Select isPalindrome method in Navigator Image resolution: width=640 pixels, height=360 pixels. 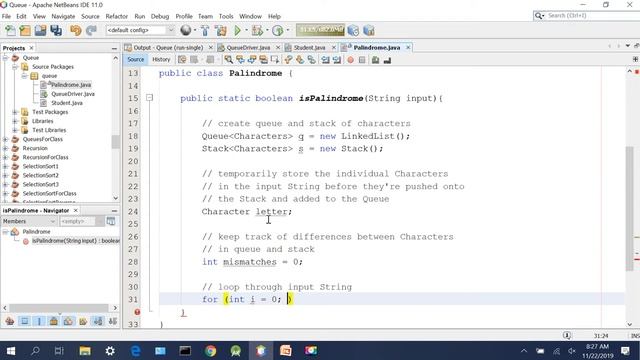[x=76, y=241]
